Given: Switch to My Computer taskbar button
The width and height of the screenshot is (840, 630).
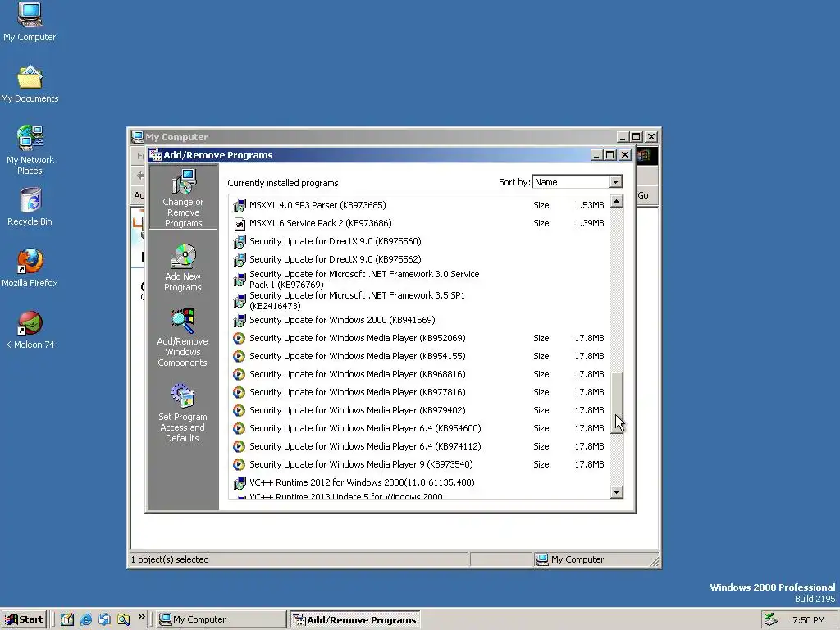Looking at the screenshot, I should 221,619.
